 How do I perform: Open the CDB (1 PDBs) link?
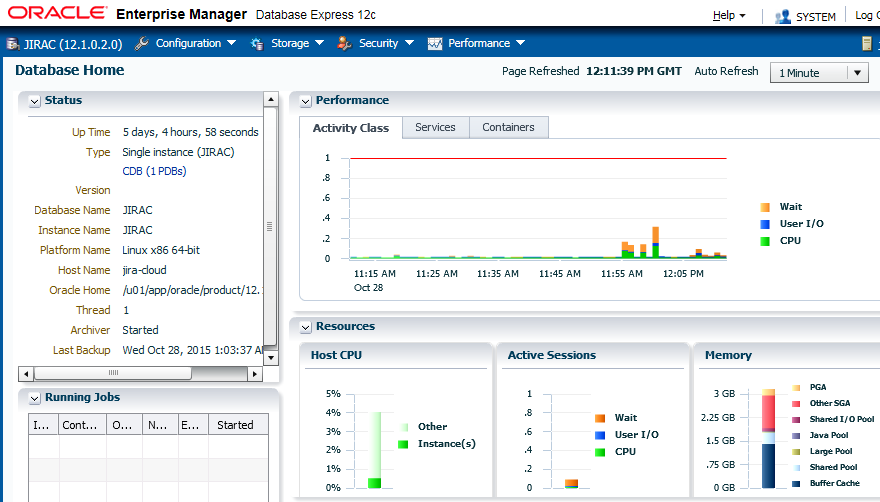154,171
